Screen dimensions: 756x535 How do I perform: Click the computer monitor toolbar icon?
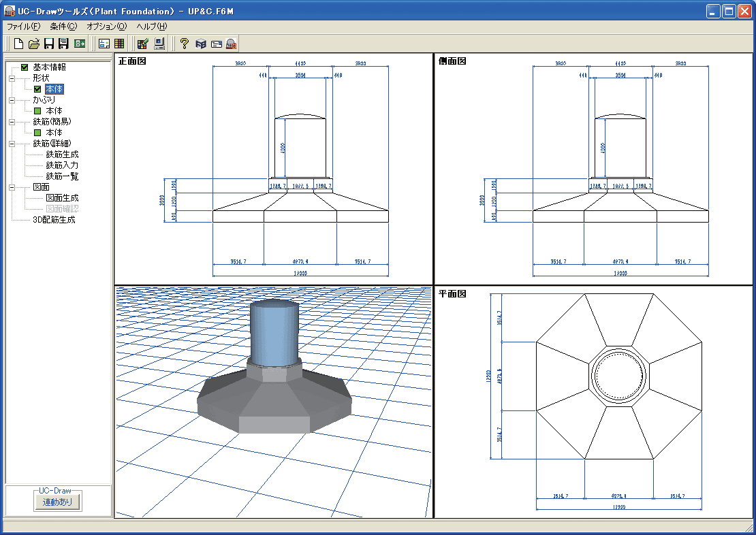159,44
